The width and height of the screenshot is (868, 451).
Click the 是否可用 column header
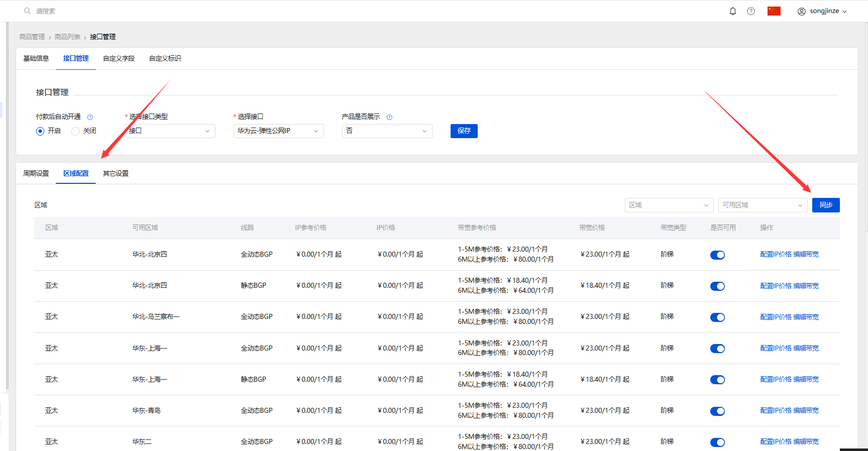pos(723,228)
